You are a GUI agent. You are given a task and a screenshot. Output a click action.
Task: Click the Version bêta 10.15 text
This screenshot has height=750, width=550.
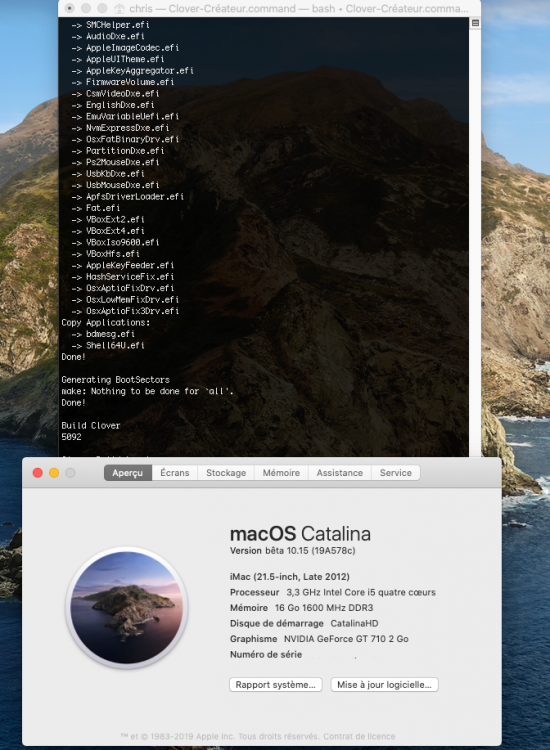(292, 551)
